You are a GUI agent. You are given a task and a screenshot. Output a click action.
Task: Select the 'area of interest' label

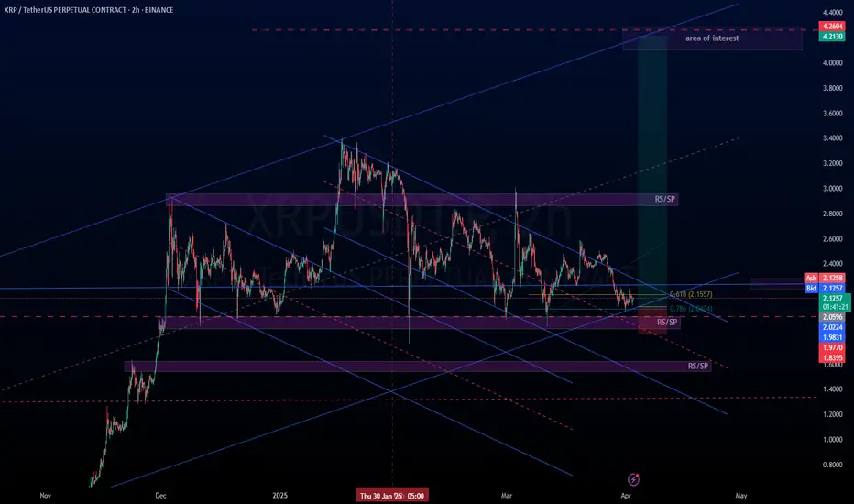[x=712, y=38]
